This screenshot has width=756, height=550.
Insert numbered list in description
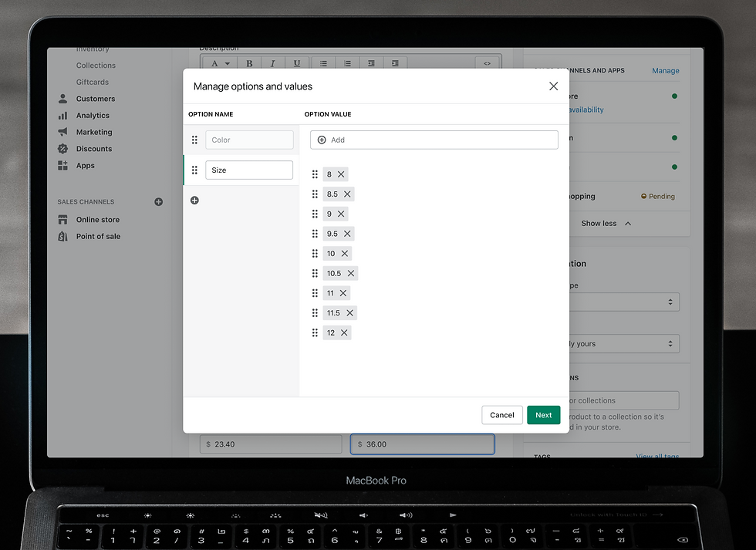tap(347, 63)
